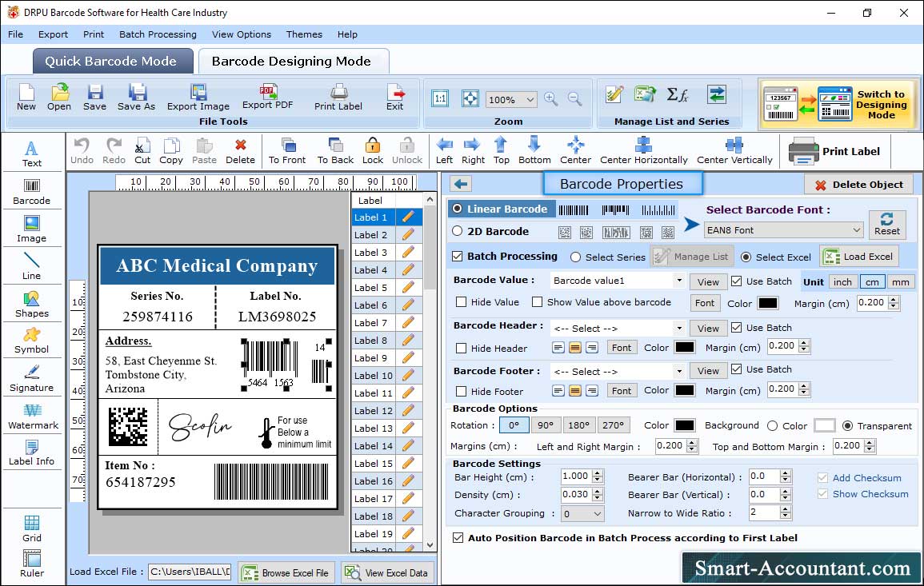
Task: Enable Show Value above barcode
Action: point(537,301)
